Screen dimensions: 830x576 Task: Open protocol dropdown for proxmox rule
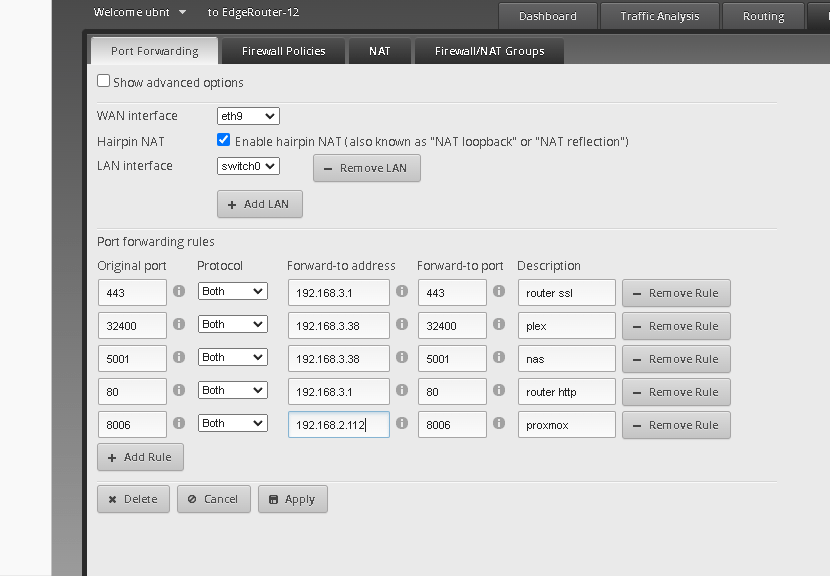(x=233, y=423)
